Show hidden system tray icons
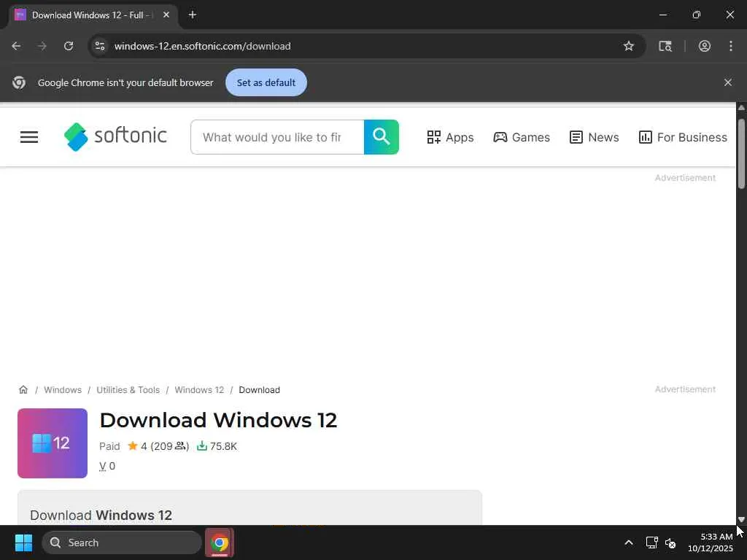Image resolution: width=747 pixels, height=560 pixels. [x=629, y=542]
